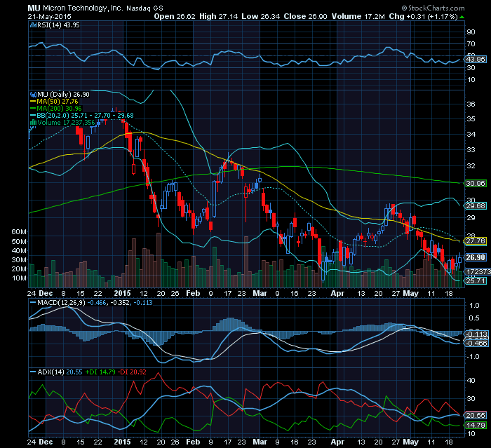
Task: Click the May label on the price chart date axis
Action: (x=410, y=293)
